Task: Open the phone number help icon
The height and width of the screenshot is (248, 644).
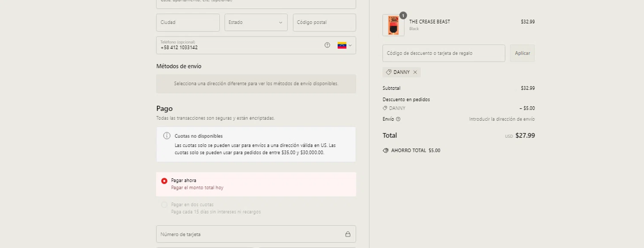Action: [x=327, y=45]
